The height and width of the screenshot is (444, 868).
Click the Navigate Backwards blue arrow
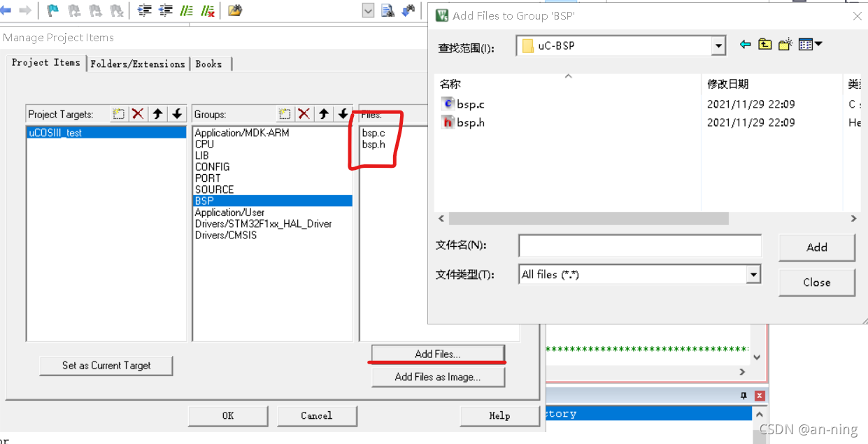coord(6,10)
